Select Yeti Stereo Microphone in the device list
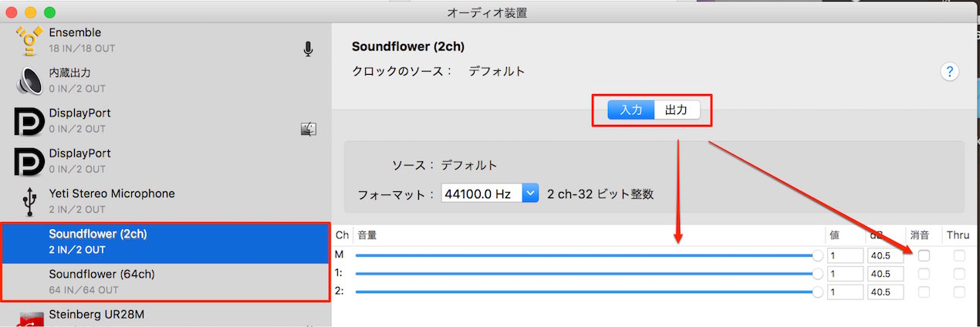 point(165,201)
